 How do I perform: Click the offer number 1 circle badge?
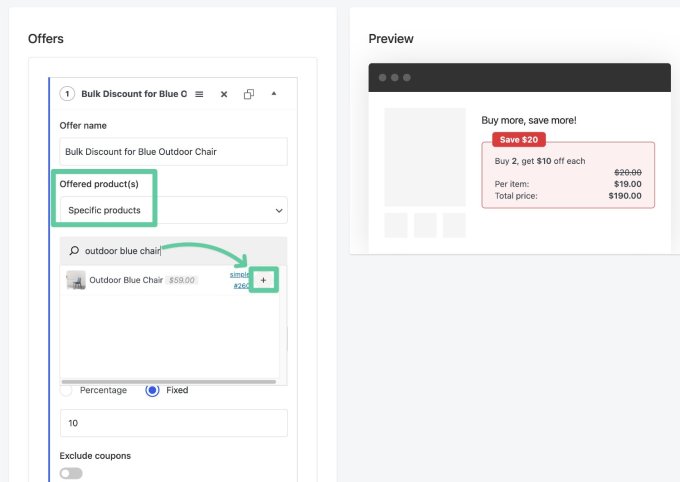pos(67,94)
